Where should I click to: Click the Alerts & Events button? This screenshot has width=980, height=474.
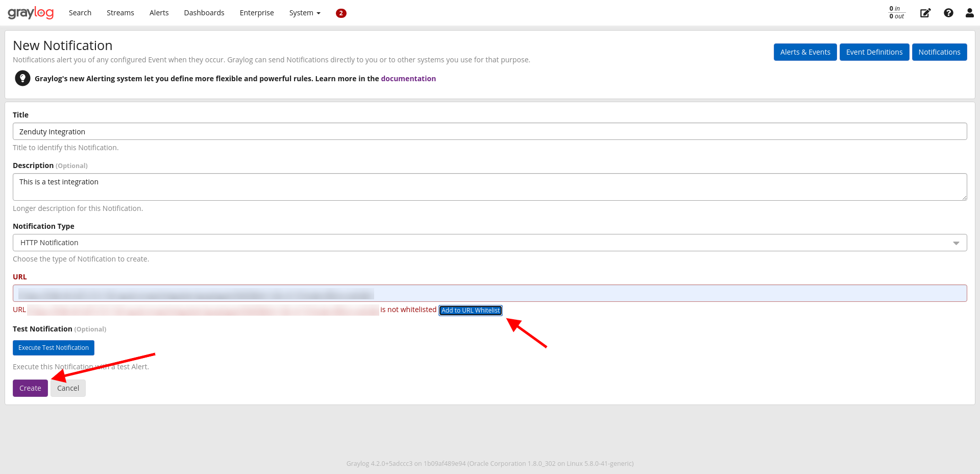point(805,52)
